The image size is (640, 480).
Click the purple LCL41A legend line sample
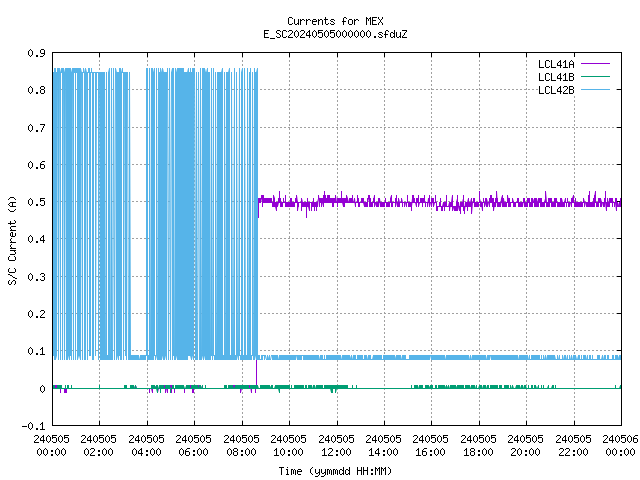tap(595, 64)
